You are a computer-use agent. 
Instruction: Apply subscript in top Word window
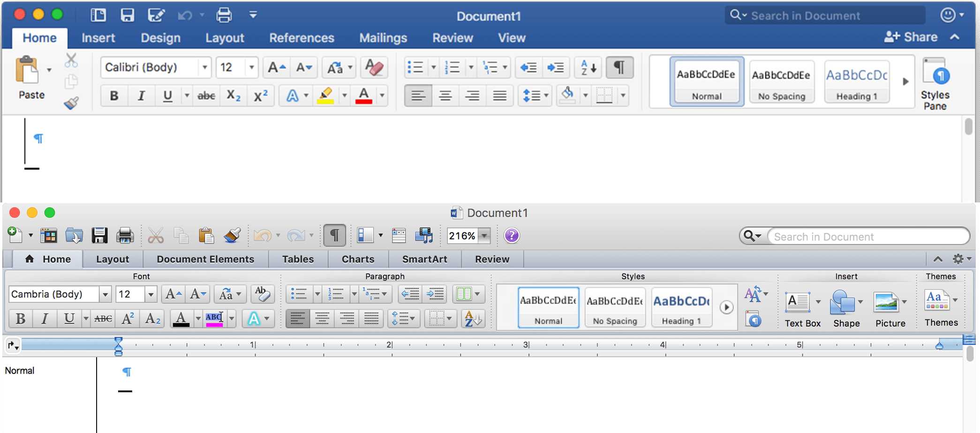pos(233,96)
